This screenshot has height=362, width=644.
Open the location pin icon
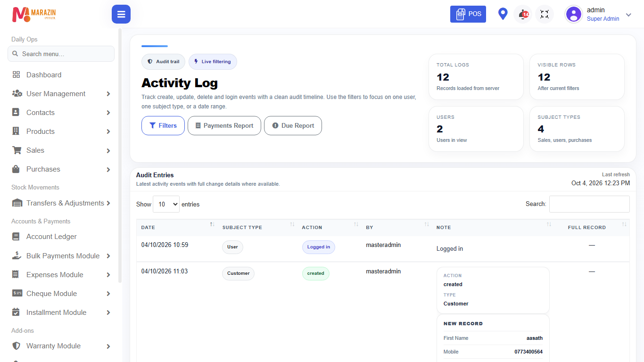503,14
